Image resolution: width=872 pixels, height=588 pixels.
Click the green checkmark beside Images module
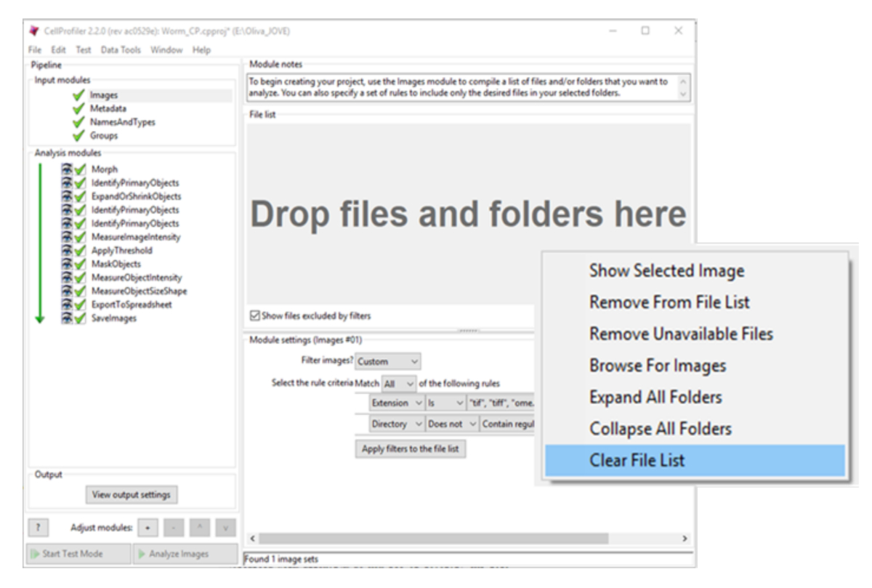78,95
